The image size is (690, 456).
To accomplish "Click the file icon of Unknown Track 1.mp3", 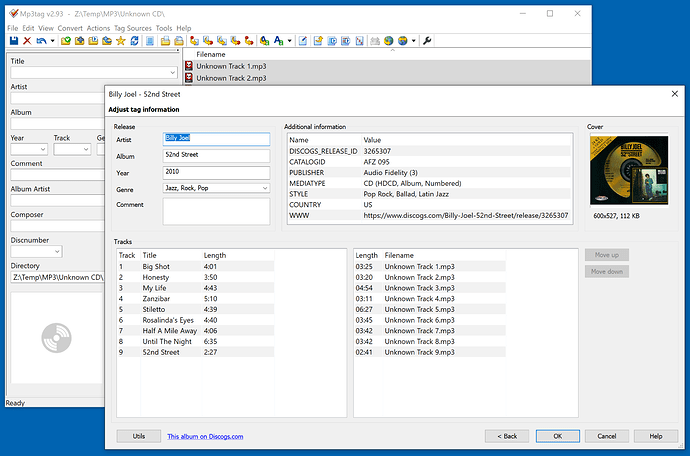I will click(x=189, y=66).
